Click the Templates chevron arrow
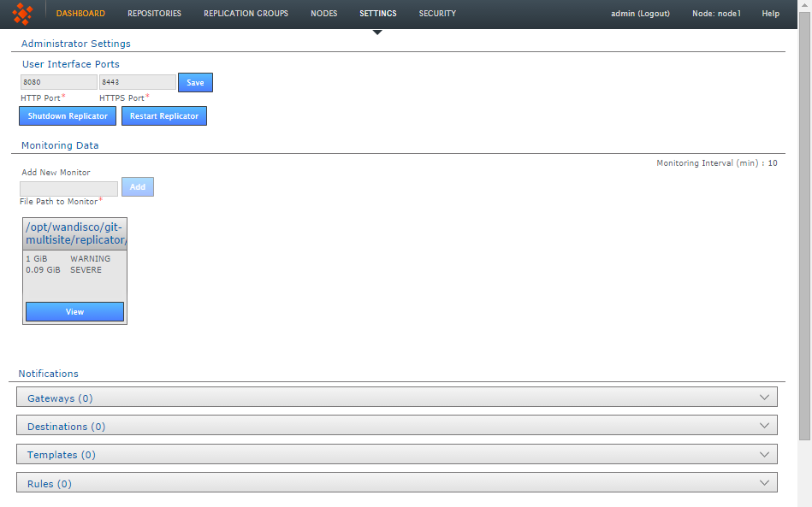This screenshot has height=507, width=812. coord(764,454)
